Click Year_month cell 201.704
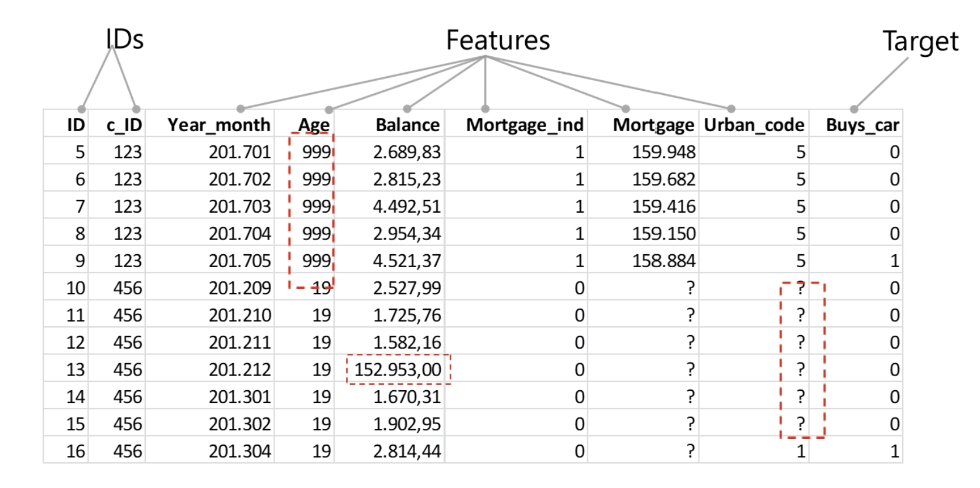 [240, 234]
